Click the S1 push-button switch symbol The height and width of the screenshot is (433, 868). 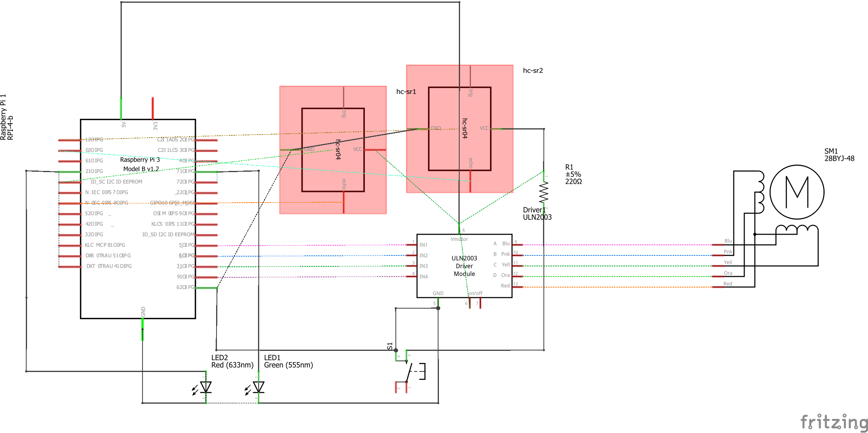(411, 371)
